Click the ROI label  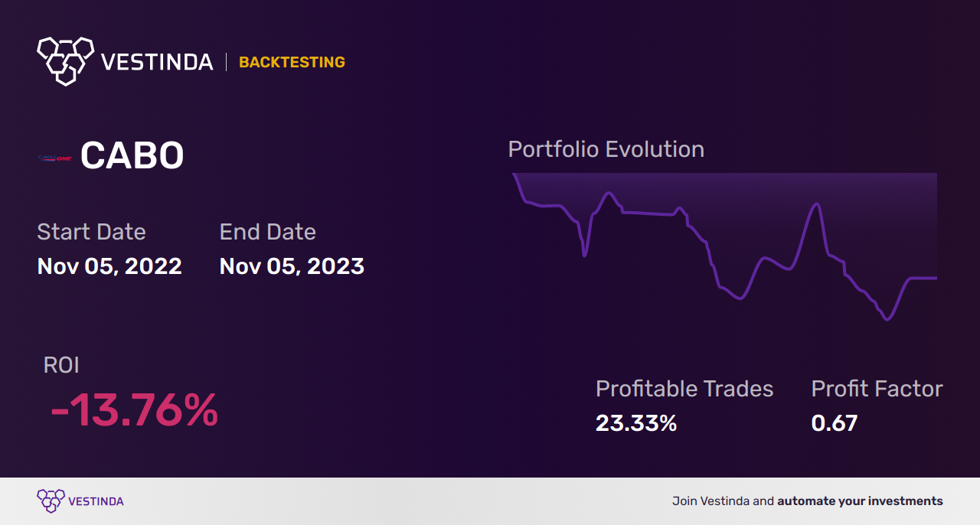(61, 365)
